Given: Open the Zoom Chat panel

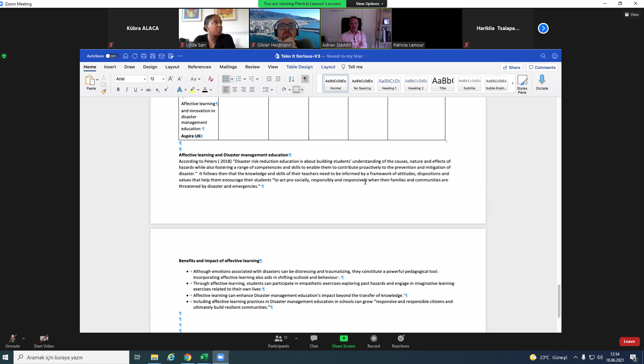Looking at the screenshot, I should tap(314, 341).
